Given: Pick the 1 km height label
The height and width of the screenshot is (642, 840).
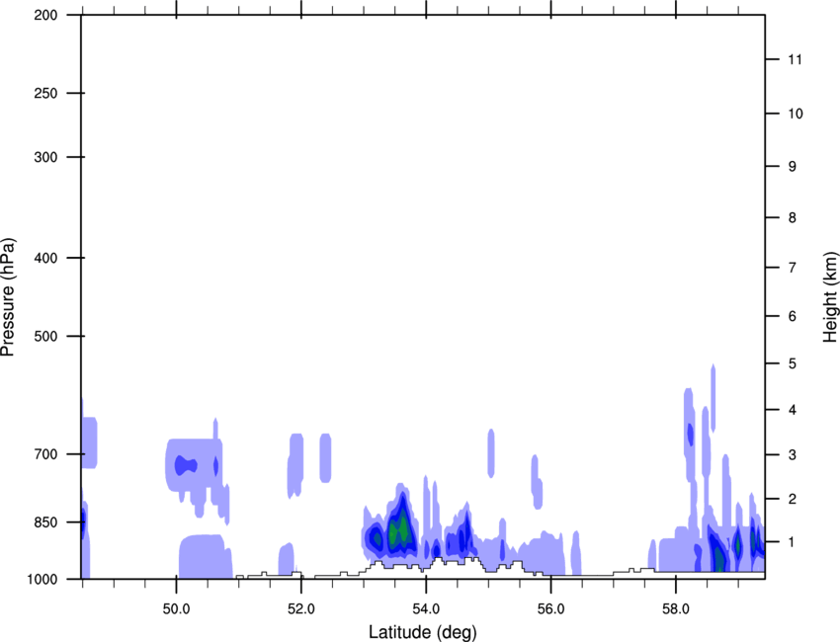Looking at the screenshot, I should pos(793,542).
